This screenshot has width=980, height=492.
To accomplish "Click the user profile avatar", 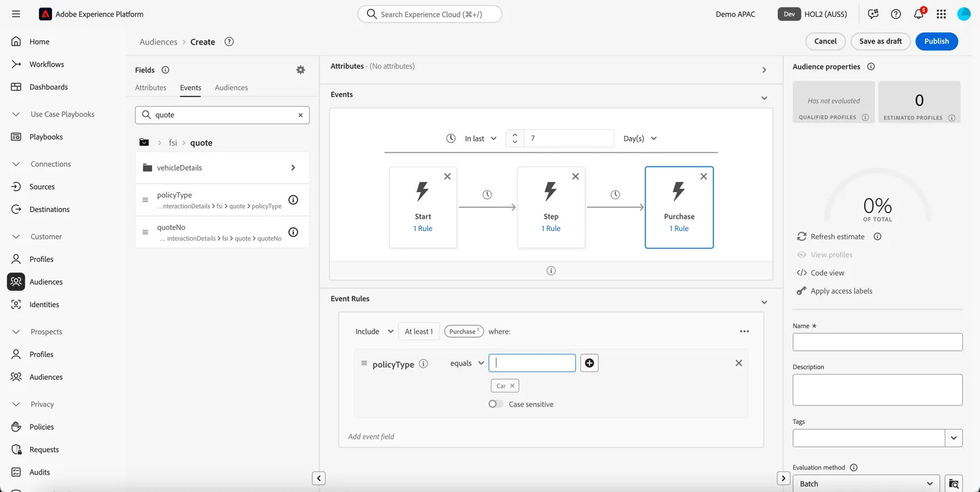I will [964, 14].
